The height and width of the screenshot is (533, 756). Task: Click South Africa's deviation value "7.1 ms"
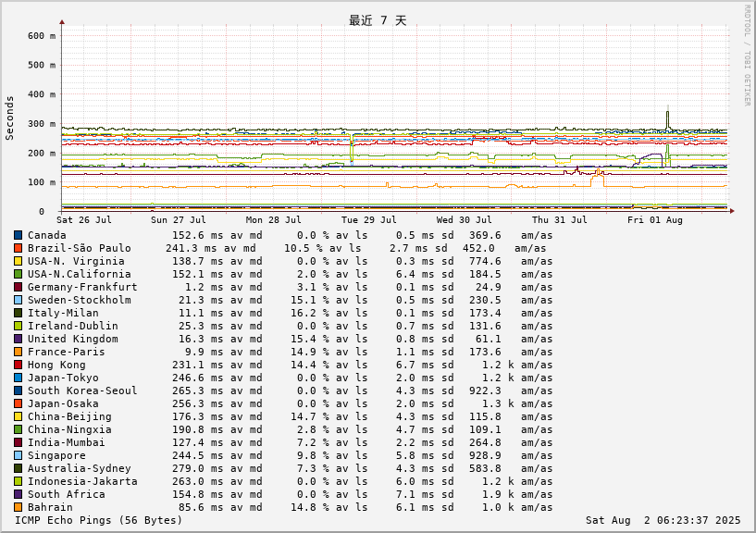415,494
